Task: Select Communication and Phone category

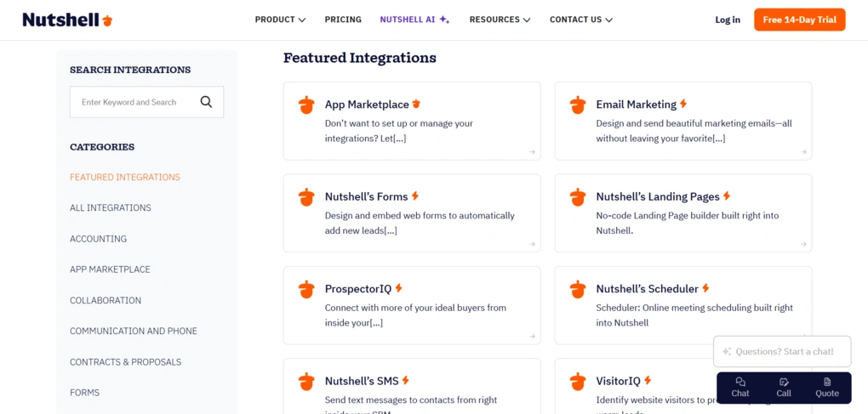Action: pyautogui.click(x=134, y=331)
